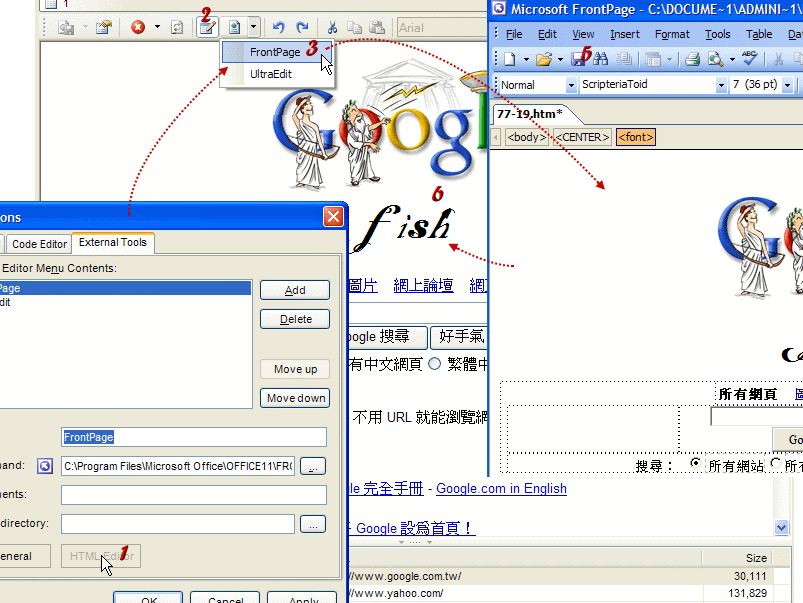Switch to Code Editor tab in options dialog
The image size is (803, 603).
point(39,244)
